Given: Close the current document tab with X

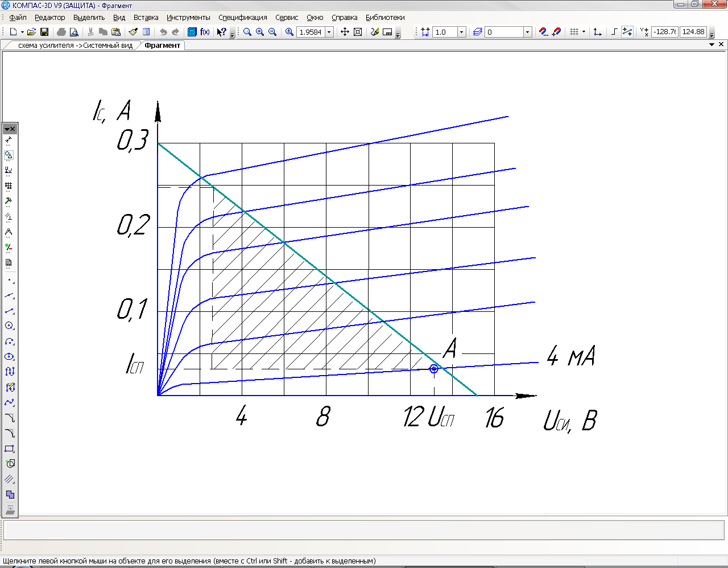Looking at the screenshot, I should tap(721, 44).
